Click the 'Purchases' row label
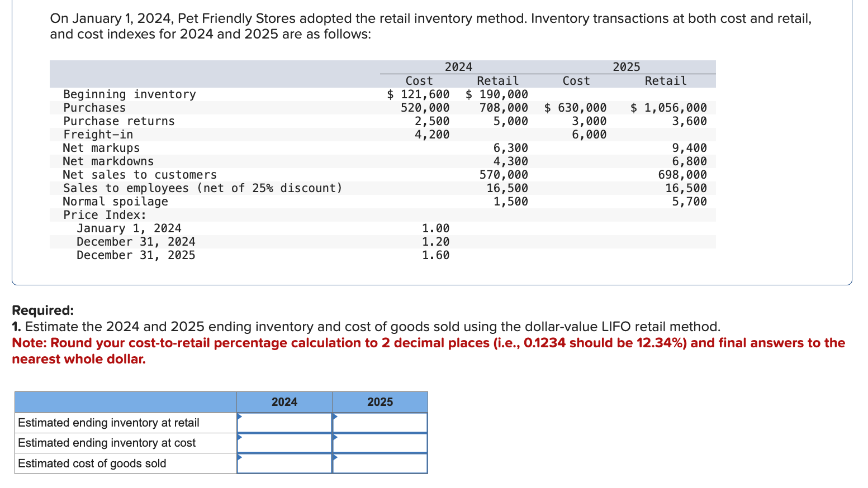The height and width of the screenshot is (488, 868). point(94,108)
